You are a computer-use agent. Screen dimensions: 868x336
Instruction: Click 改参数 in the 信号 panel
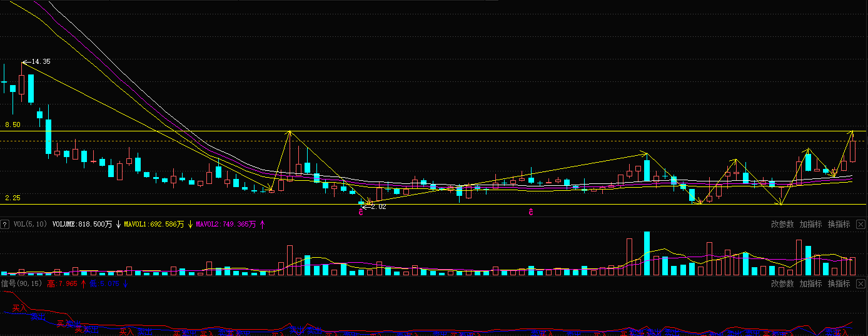[782, 284]
